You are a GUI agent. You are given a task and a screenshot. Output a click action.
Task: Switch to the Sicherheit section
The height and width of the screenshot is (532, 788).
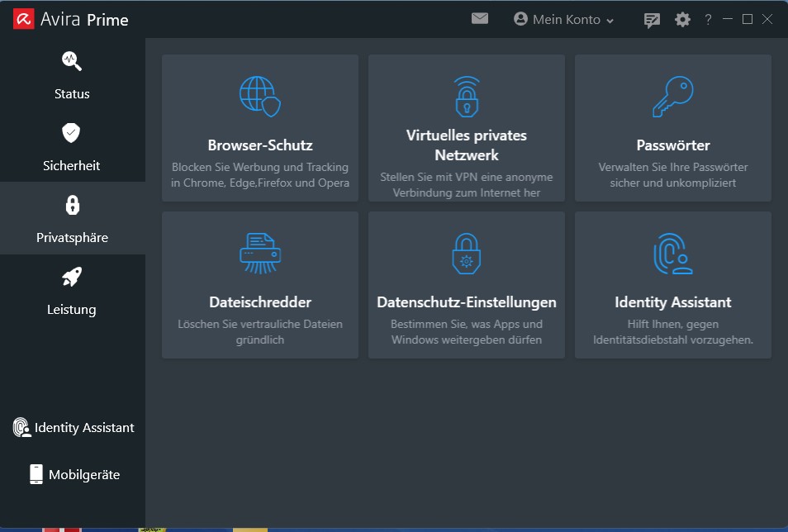coord(72,146)
